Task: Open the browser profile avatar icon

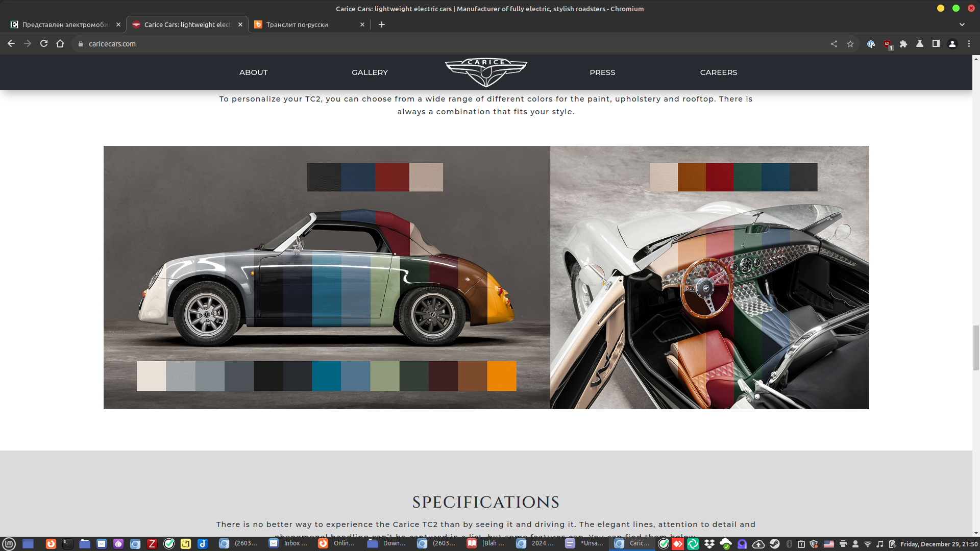Action: click(952, 44)
